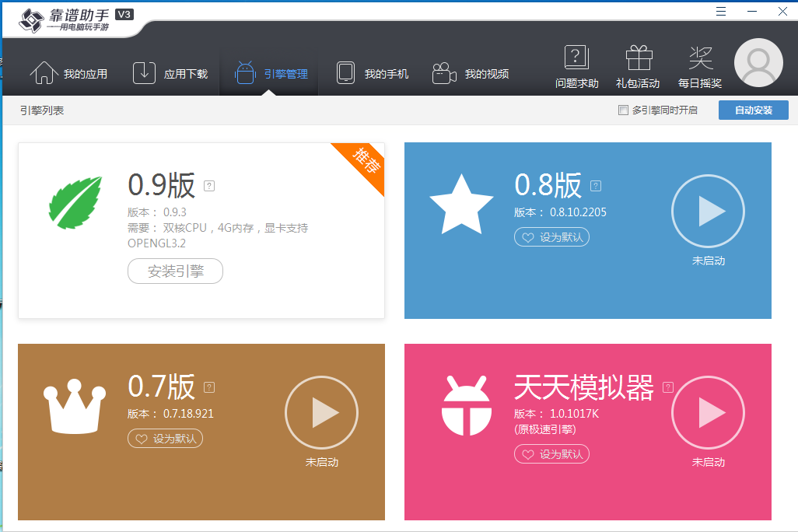Open the 礼包活动 gift icon
This screenshot has height=532, width=798.
coord(639,67)
